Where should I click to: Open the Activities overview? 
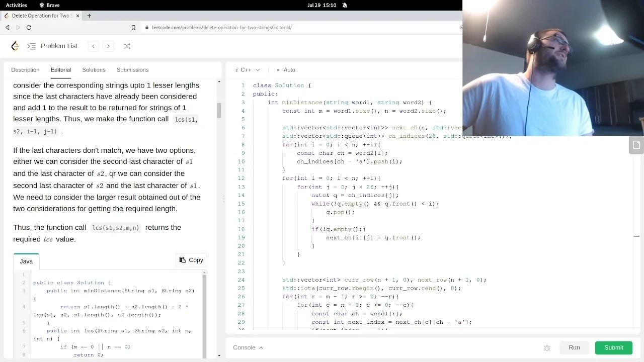[17, 5]
